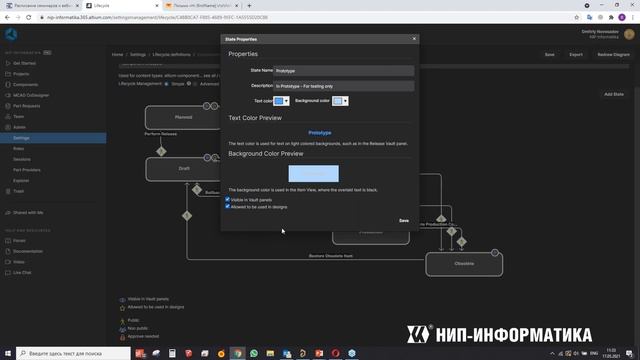Go to Lifecycle definitions breadcrumb

pyautogui.click(x=171, y=54)
